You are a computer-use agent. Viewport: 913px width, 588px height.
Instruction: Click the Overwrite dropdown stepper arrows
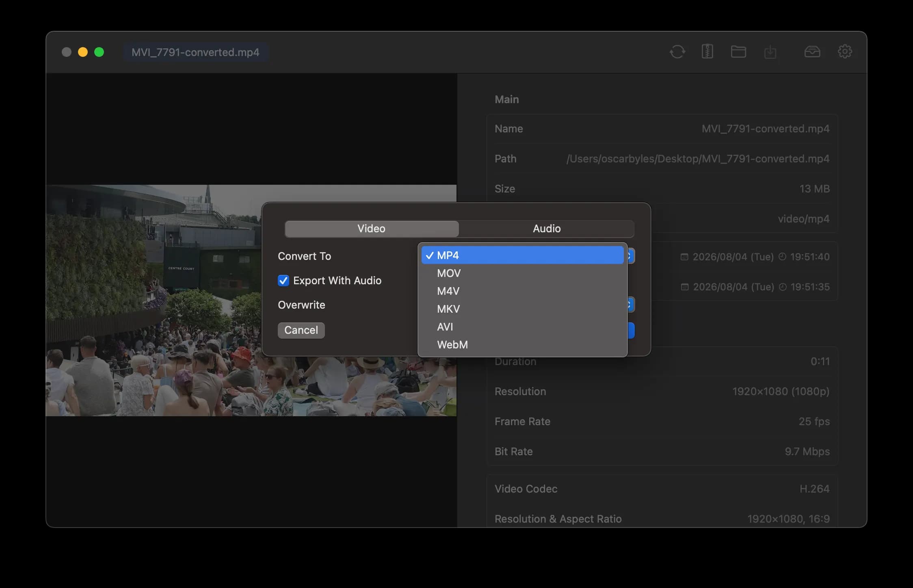631,305
